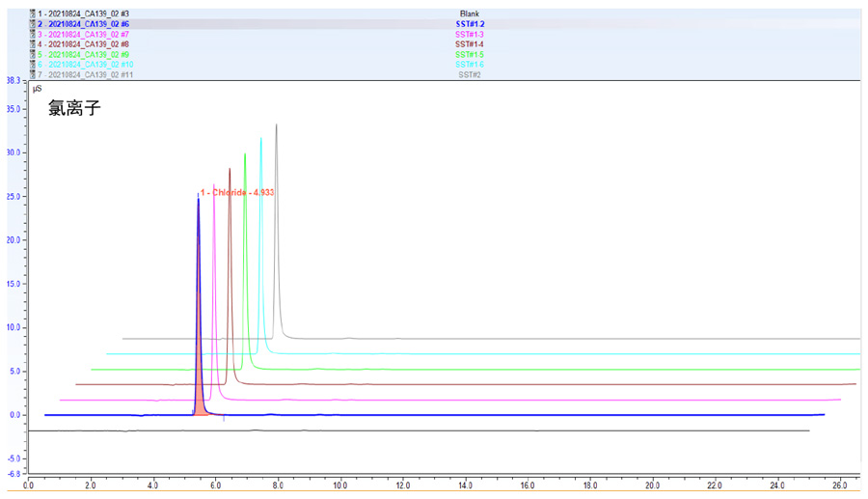Click the icon beside the green #9 row

(x=32, y=55)
